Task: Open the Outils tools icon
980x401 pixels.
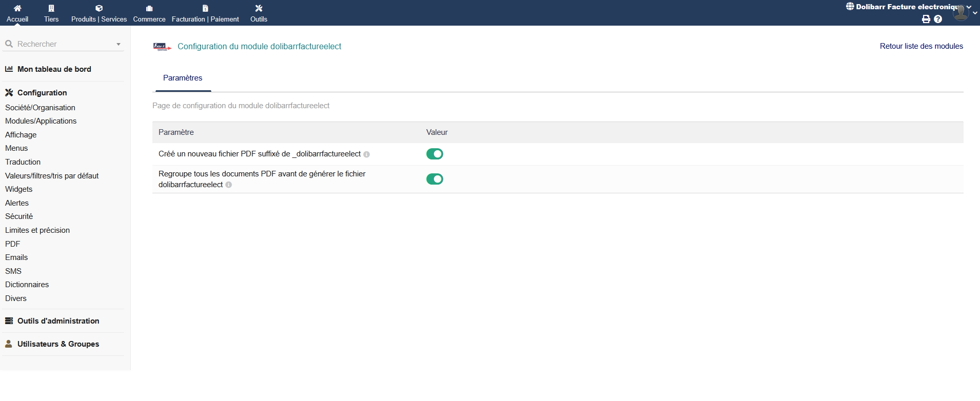Action: click(x=259, y=8)
